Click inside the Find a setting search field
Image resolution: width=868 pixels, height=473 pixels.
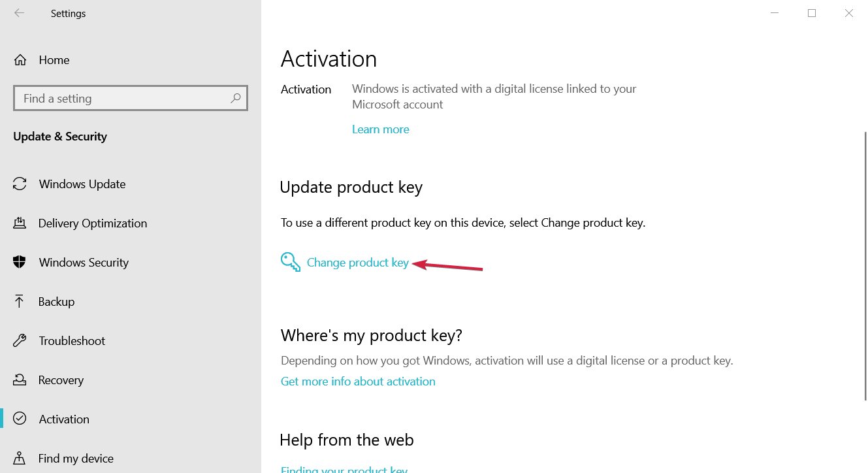[x=118, y=97]
